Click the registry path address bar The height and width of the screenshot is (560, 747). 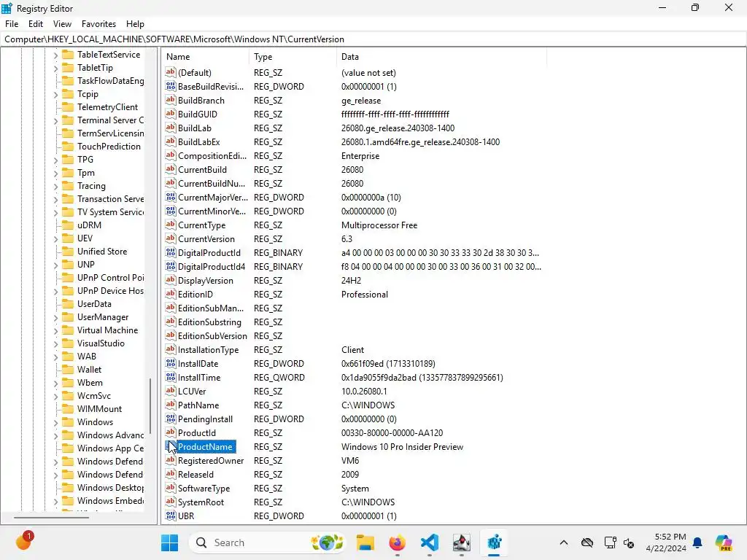point(373,39)
